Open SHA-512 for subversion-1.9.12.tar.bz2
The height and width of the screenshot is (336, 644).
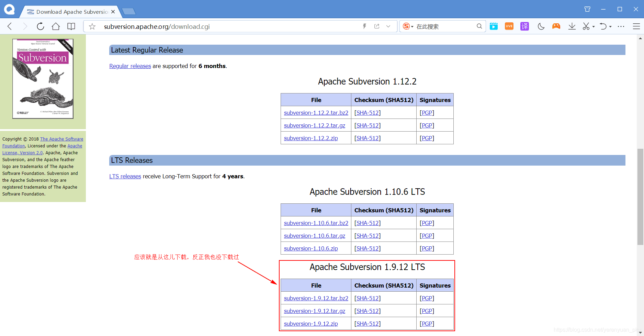point(368,298)
